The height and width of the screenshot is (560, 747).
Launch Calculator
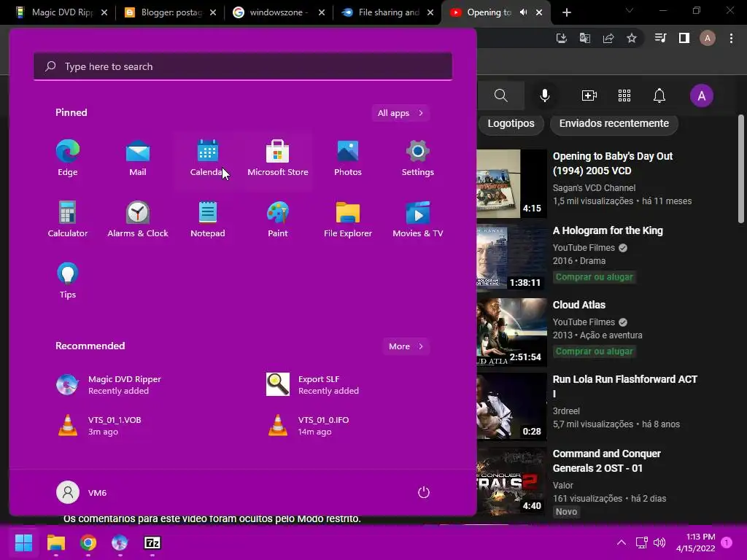point(68,219)
